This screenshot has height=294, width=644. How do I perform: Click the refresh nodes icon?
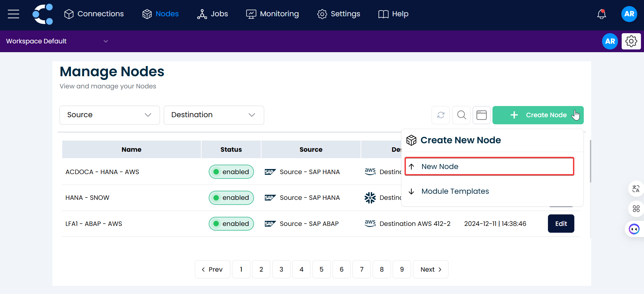440,115
